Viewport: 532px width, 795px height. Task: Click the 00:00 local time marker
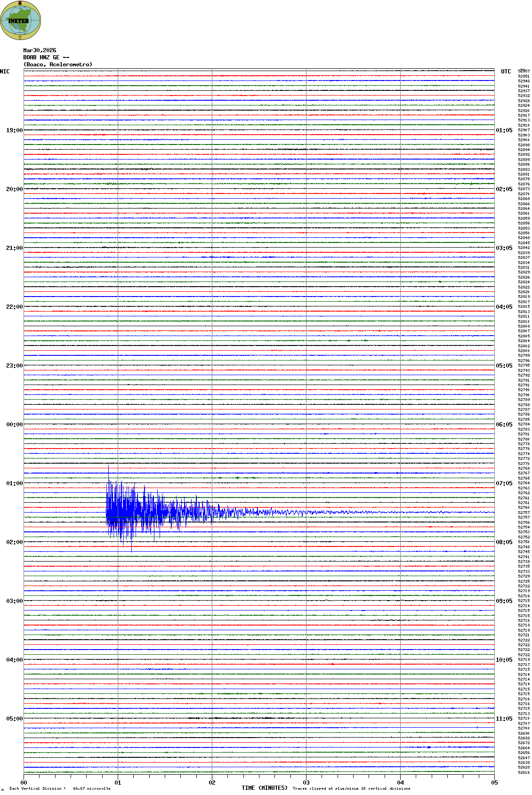coord(14,425)
